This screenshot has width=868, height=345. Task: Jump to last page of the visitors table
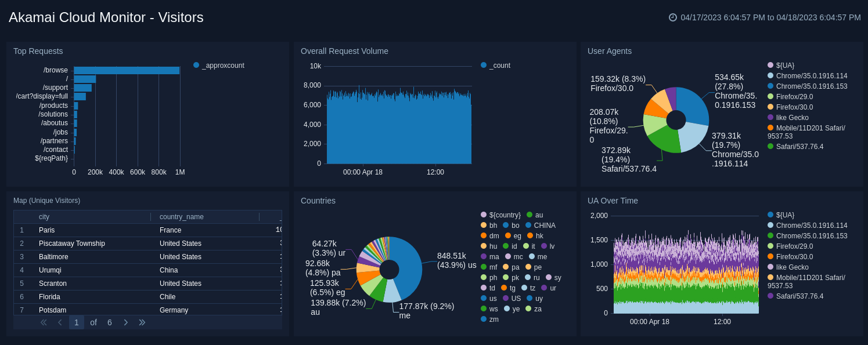(x=142, y=322)
